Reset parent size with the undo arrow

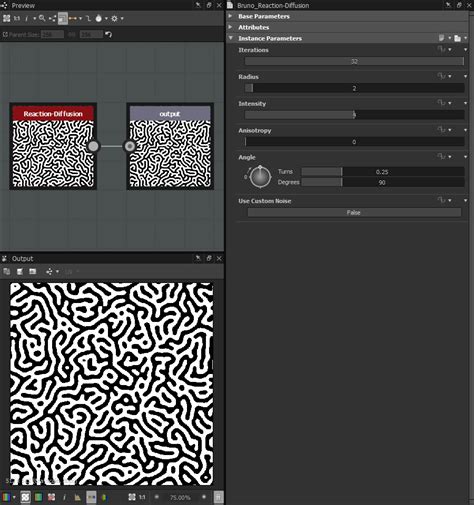point(109,34)
